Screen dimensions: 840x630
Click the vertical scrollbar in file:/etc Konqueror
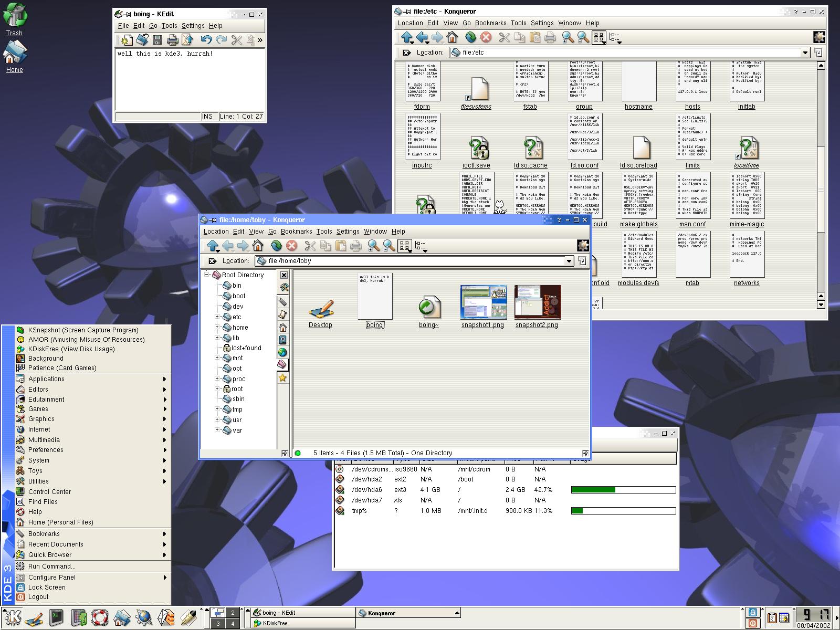[822, 184]
